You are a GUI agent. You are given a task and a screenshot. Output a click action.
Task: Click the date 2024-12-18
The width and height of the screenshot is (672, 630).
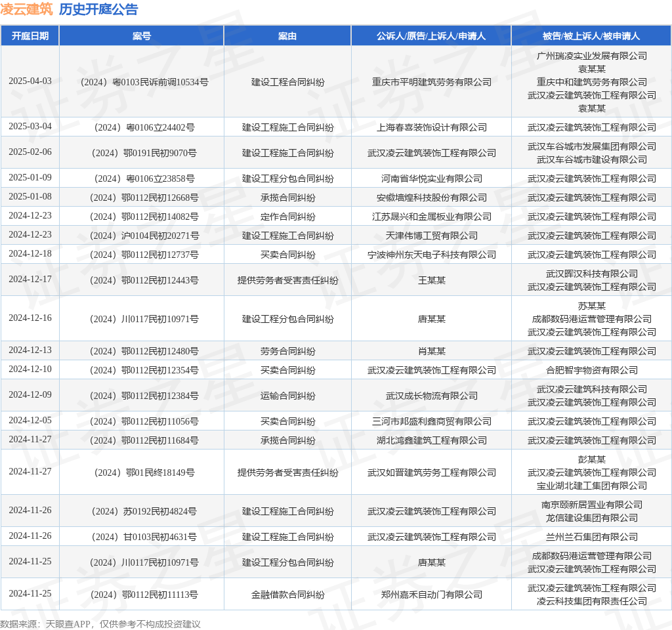(30, 254)
